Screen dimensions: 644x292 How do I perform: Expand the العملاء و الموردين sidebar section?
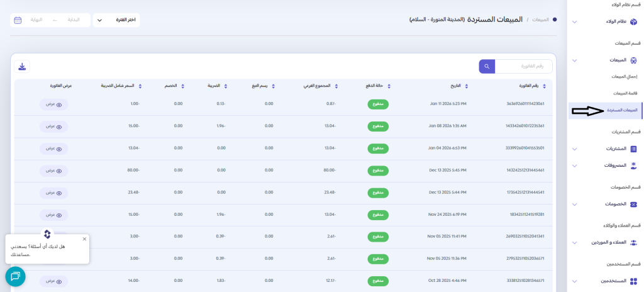click(x=574, y=242)
